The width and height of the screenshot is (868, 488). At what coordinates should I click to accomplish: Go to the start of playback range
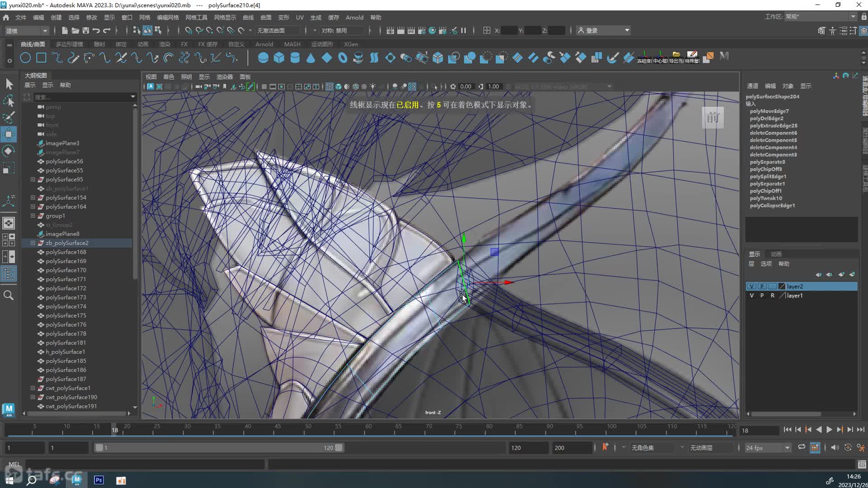(x=788, y=430)
